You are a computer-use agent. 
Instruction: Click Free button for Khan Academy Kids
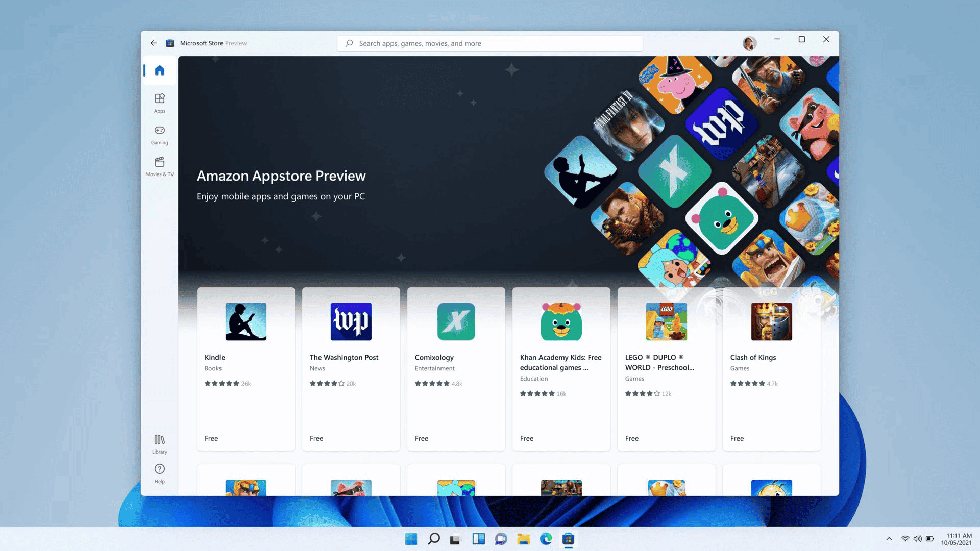[x=526, y=438]
